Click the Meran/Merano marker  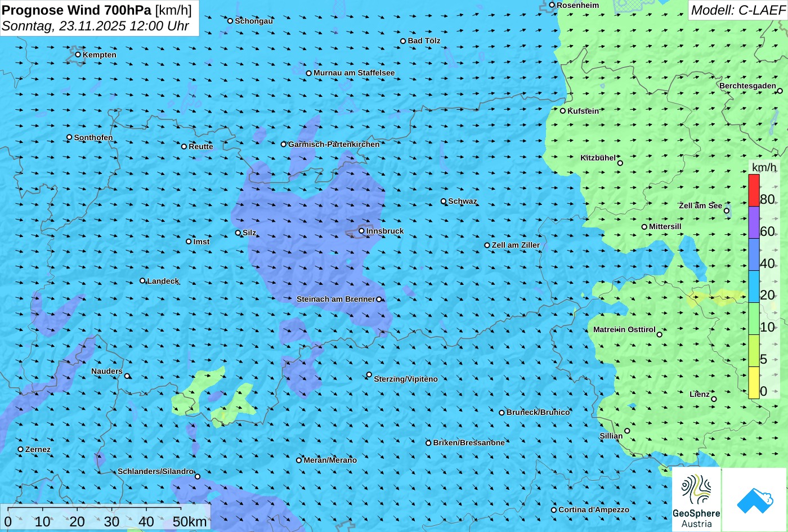pyautogui.click(x=299, y=460)
